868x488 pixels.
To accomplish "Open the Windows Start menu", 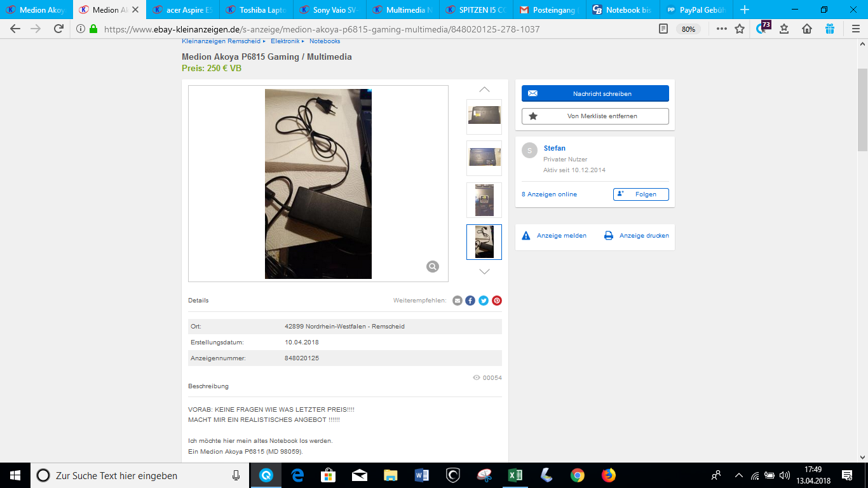I will coord(15,475).
